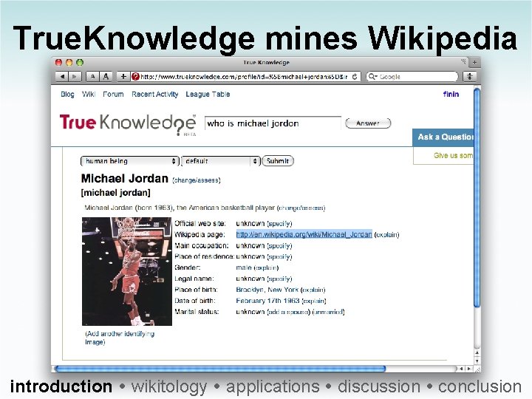Open Recent Activity page
The height and width of the screenshot is (399, 532).
click(154, 95)
